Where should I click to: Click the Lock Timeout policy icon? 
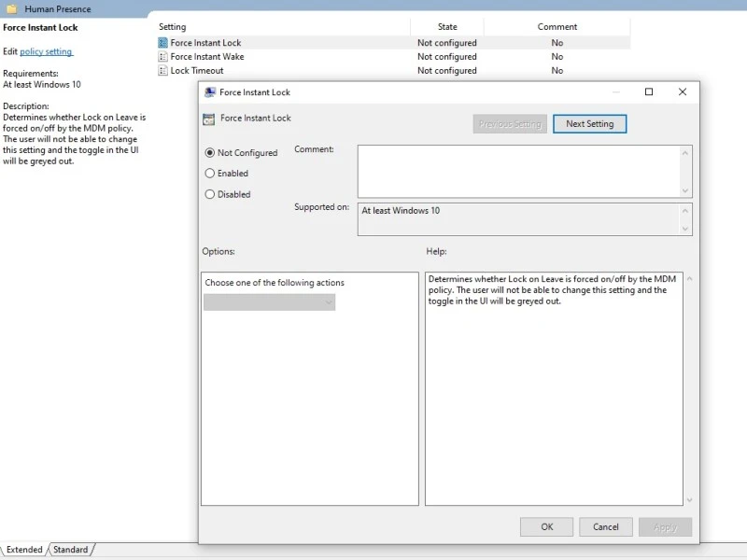tap(163, 71)
